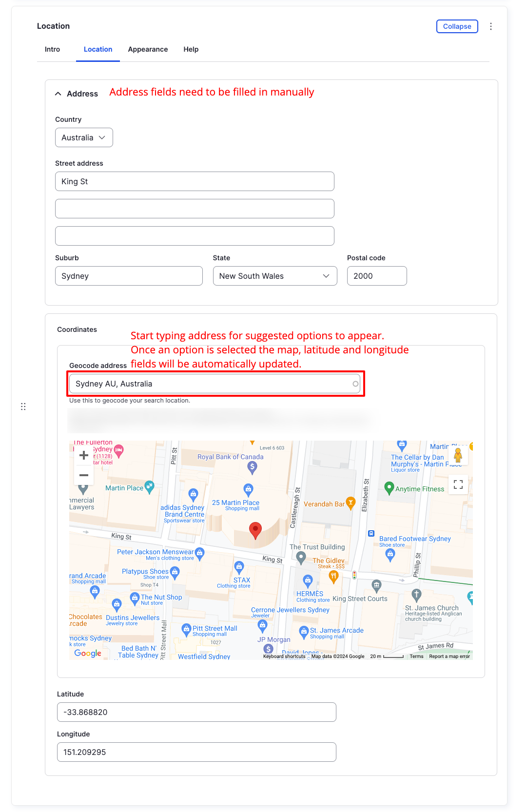
Task: Toggle map fullscreen view
Action: pos(458,484)
